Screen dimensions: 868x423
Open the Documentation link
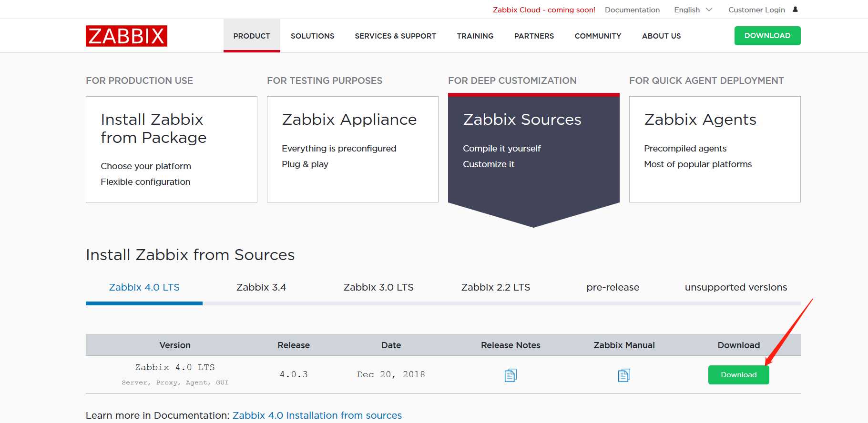[632, 10]
